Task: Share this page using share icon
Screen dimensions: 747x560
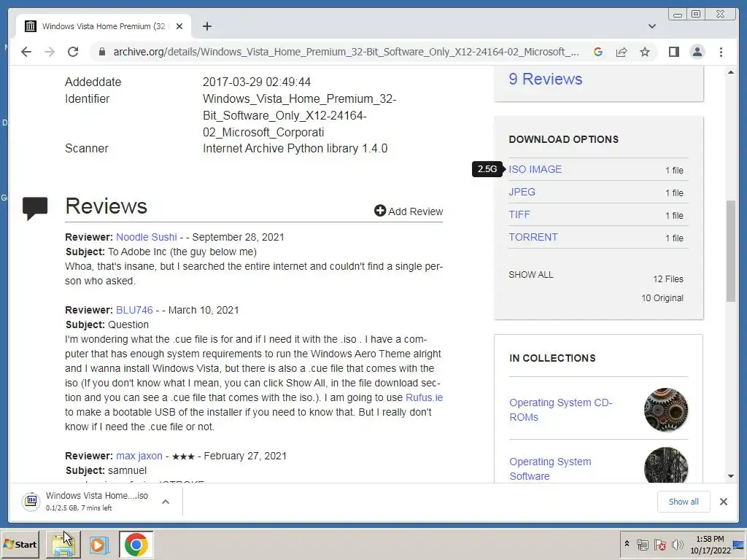Action: coord(622,52)
